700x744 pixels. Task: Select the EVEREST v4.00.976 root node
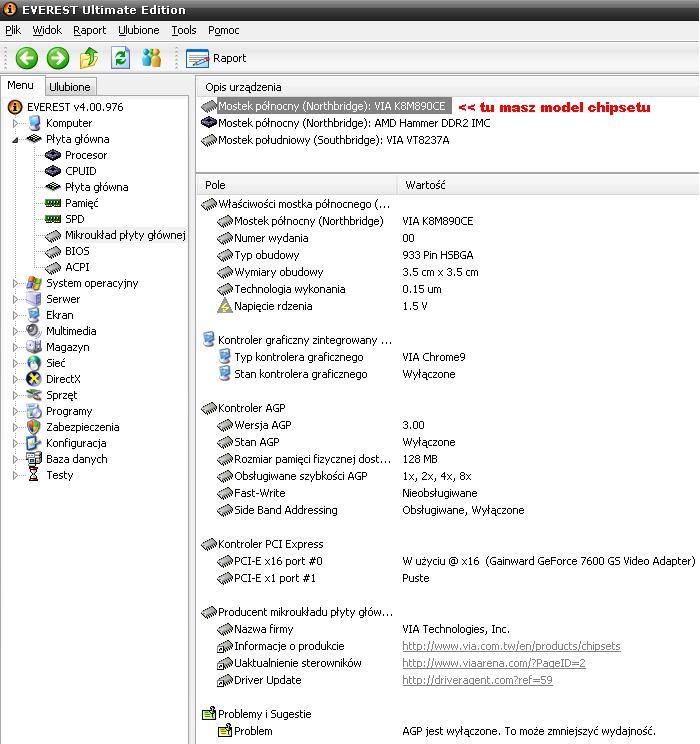[75, 107]
